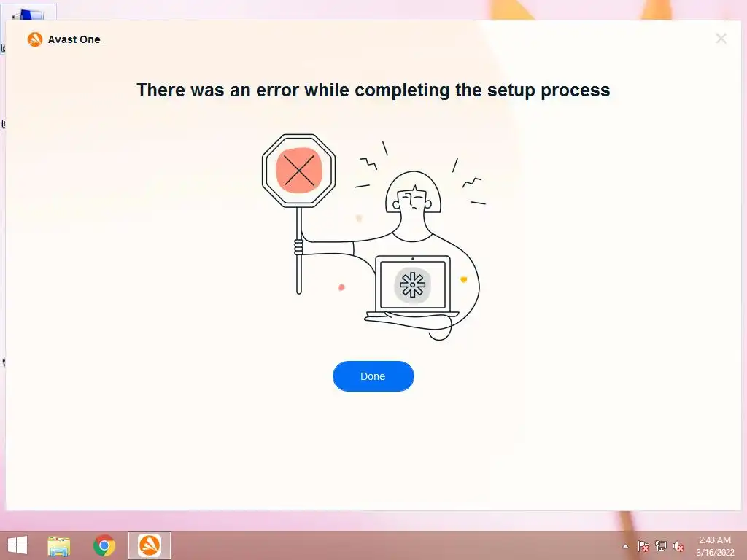Click the red X stop sign illustration
This screenshot has width=747, height=560.
tap(298, 171)
